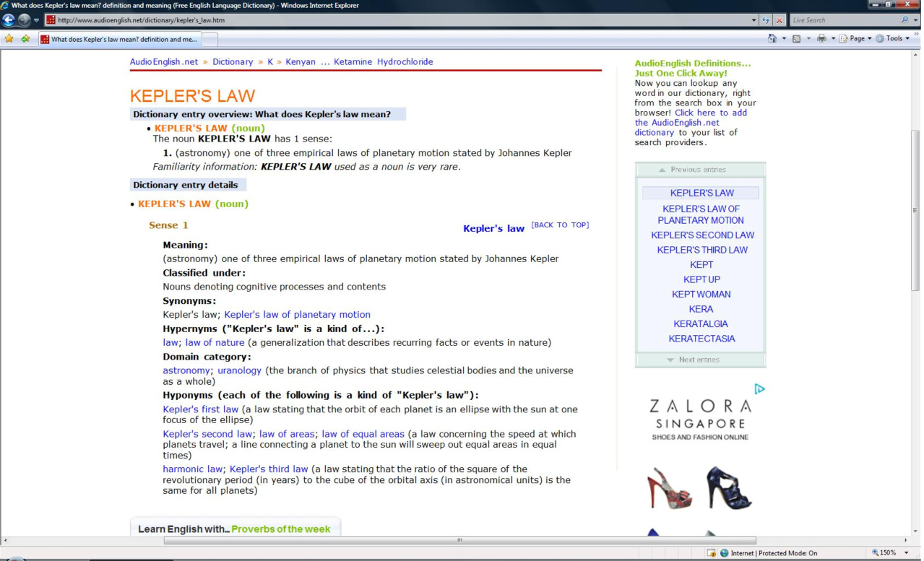This screenshot has height=561, width=924.
Task: Click the Home toolbar icon
Action: pyautogui.click(x=772, y=38)
